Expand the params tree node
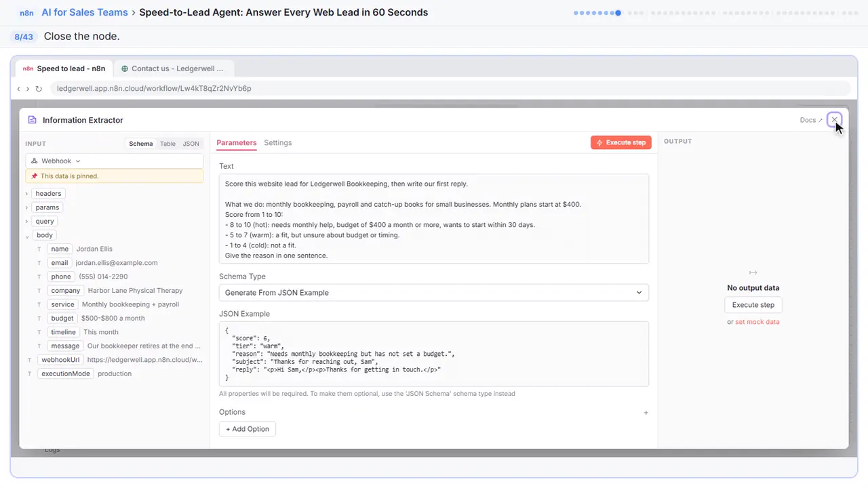 (x=27, y=207)
